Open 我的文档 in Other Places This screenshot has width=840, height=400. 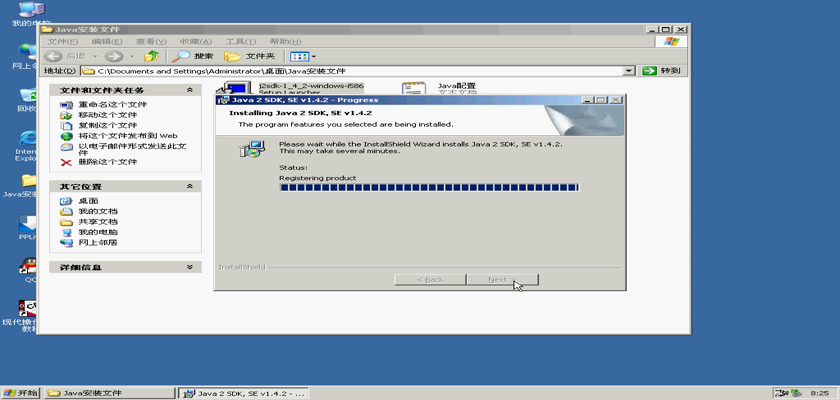click(x=98, y=212)
